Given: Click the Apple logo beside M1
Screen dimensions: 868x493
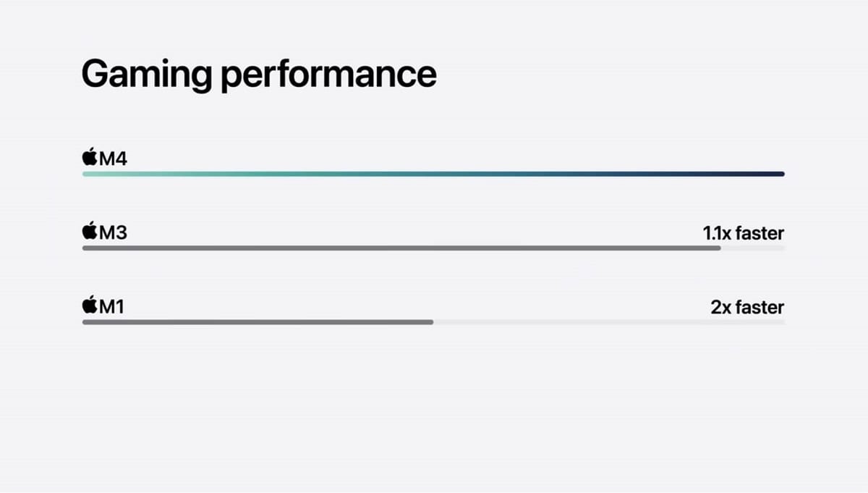Looking at the screenshot, I should 90,306.
